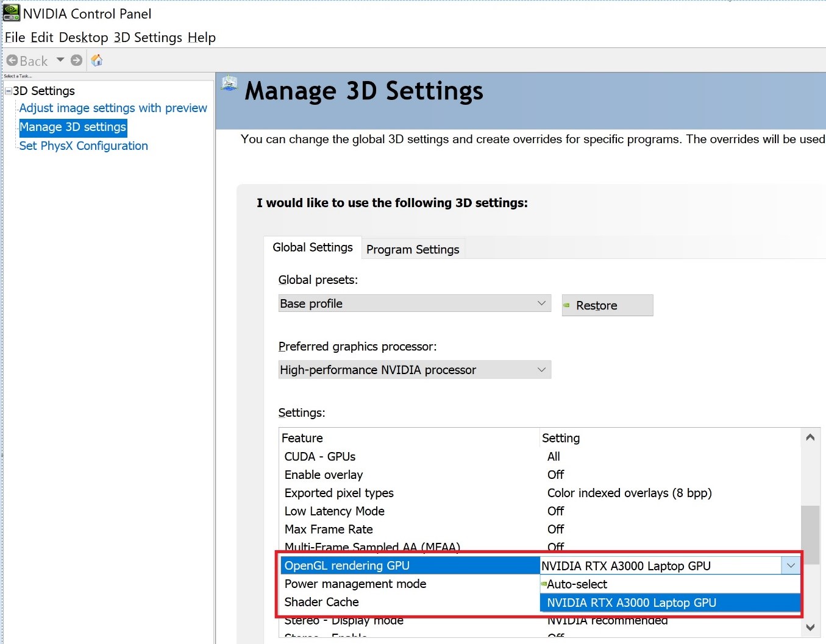This screenshot has height=644, width=826.
Task: Open Adjust image settings with preview
Action: (113, 108)
